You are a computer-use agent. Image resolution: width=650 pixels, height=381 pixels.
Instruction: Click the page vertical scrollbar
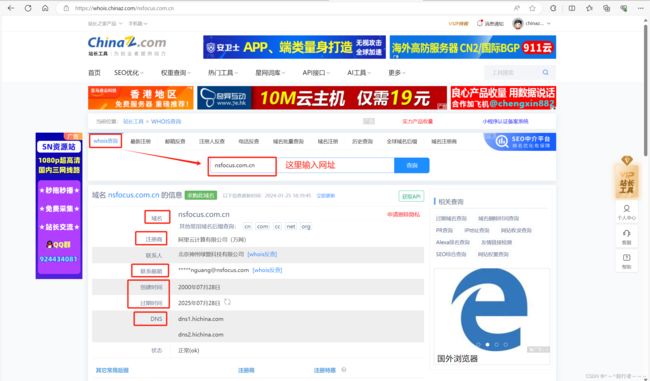(x=645, y=91)
